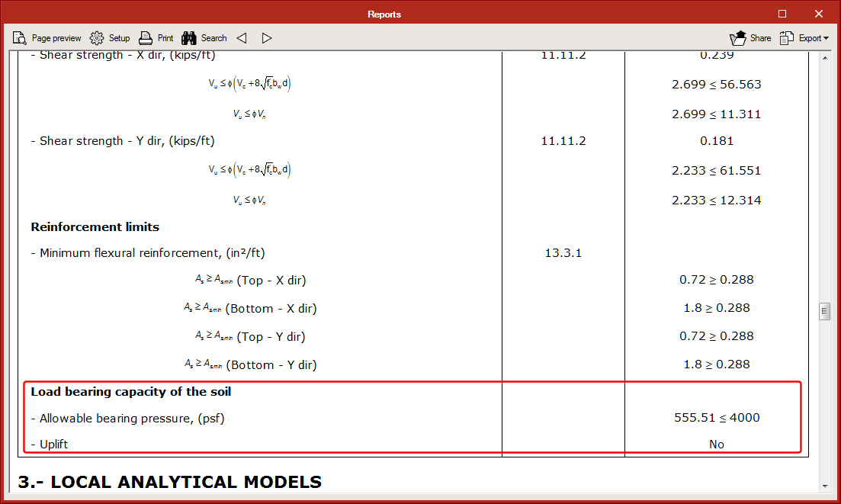Click the Page preview magnifier icon

(20, 38)
